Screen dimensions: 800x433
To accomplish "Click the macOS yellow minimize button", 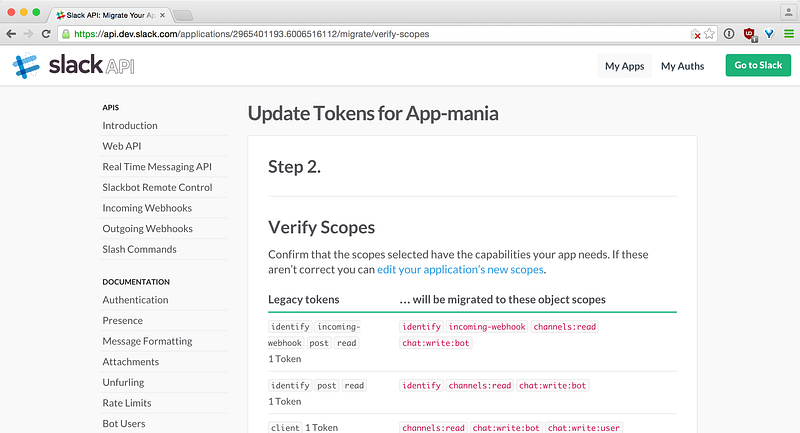I will 23,12.
